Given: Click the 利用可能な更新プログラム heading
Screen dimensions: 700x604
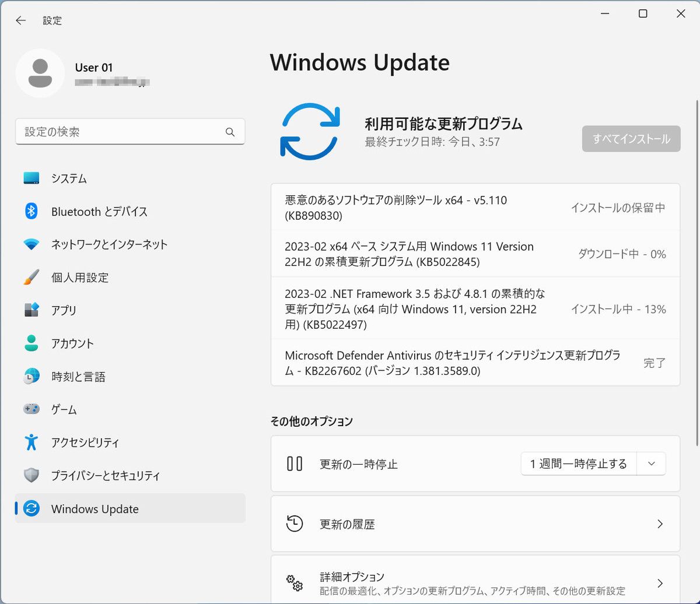Looking at the screenshot, I should click(x=443, y=123).
